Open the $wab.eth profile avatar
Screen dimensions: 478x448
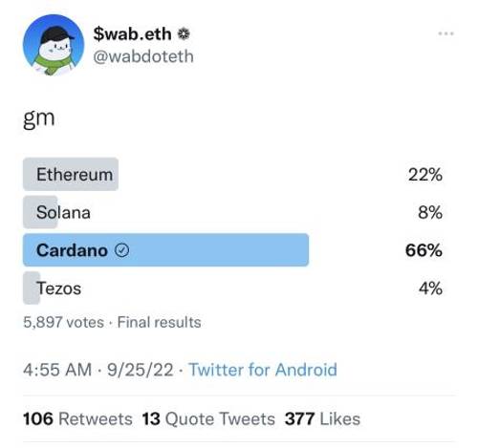(54, 45)
